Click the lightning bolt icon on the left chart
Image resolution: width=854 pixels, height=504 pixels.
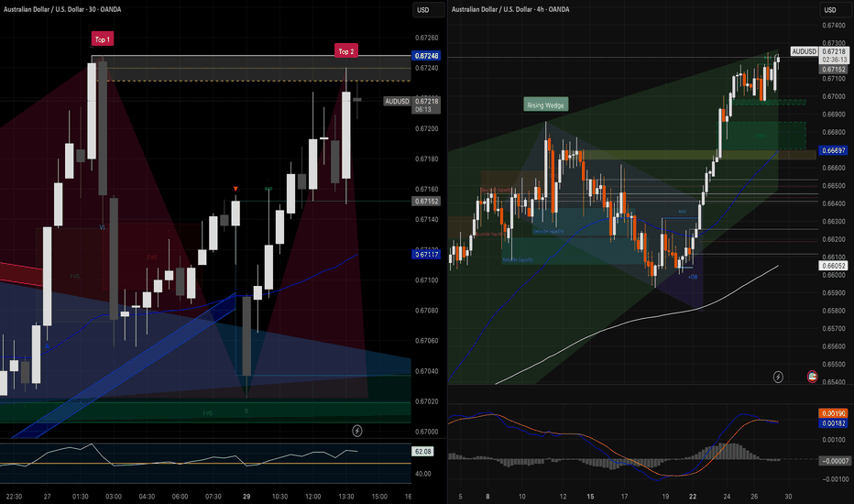pyautogui.click(x=357, y=429)
